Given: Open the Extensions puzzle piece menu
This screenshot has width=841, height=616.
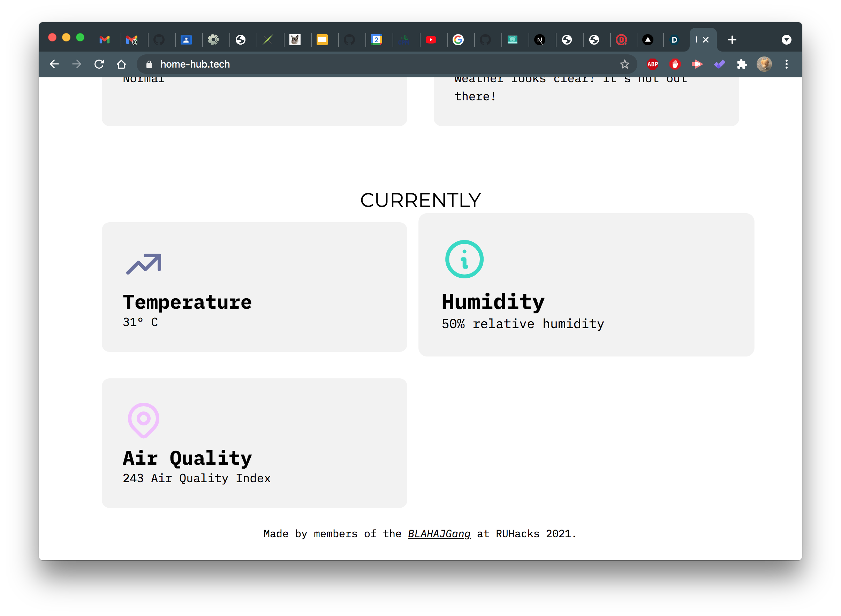Looking at the screenshot, I should 742,64.
